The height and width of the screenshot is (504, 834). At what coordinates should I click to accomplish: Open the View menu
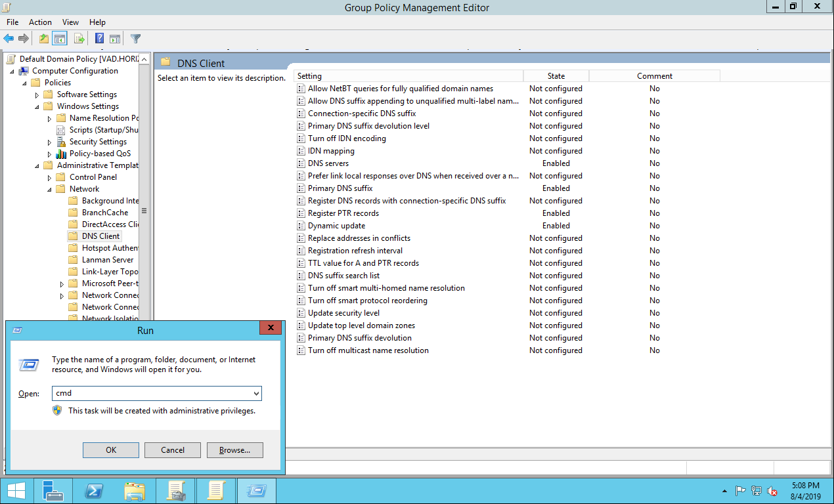tap(70, 22)
